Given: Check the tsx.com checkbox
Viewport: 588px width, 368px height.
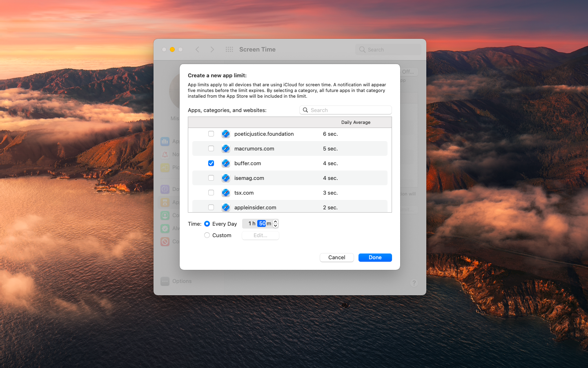Looking at the screenshot, I should [211, 193].
